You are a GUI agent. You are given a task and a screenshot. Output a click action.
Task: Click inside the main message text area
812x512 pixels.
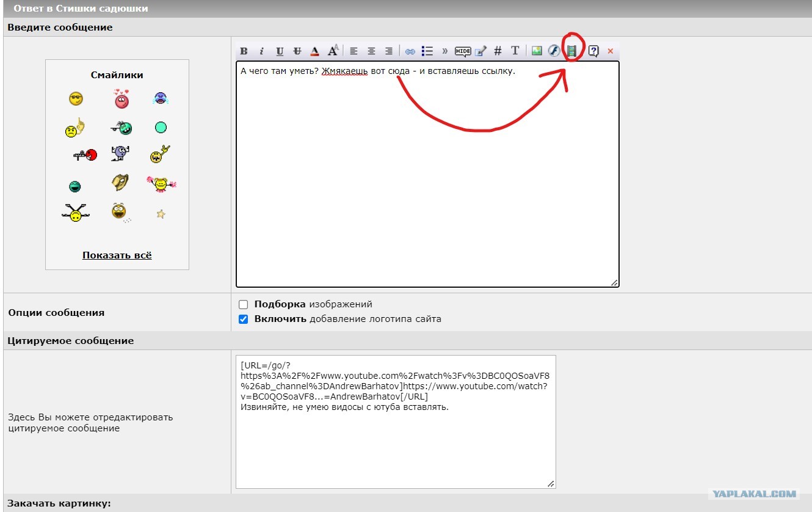[427, 174]
